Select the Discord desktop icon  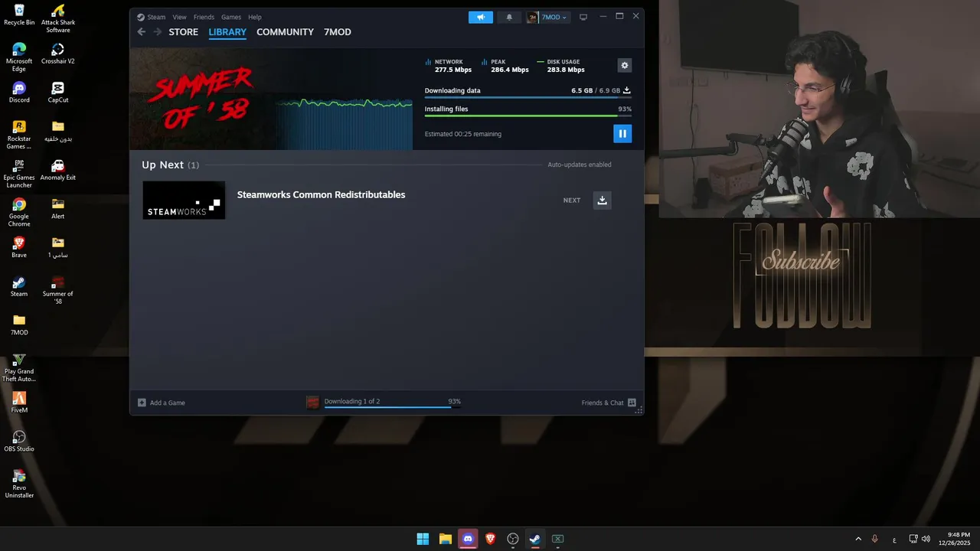coord(19,93)
